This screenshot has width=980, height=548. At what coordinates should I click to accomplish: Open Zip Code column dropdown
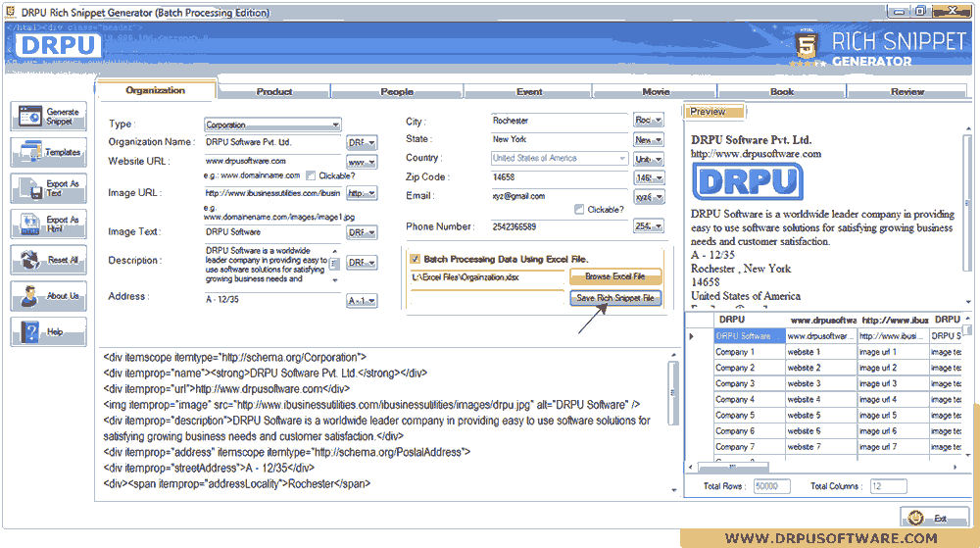pyautogui.click(x=649, y=178)
